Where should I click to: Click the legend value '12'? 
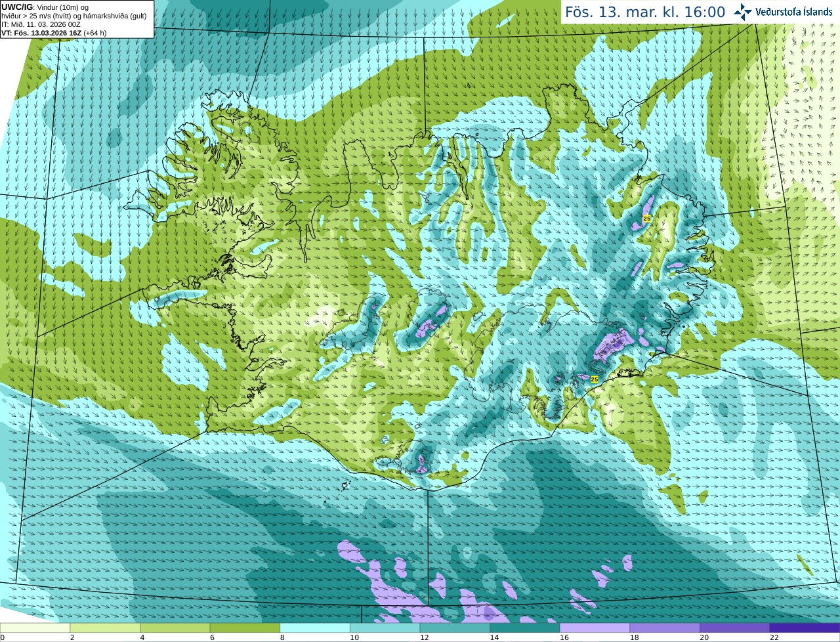[x=424, y=637]
